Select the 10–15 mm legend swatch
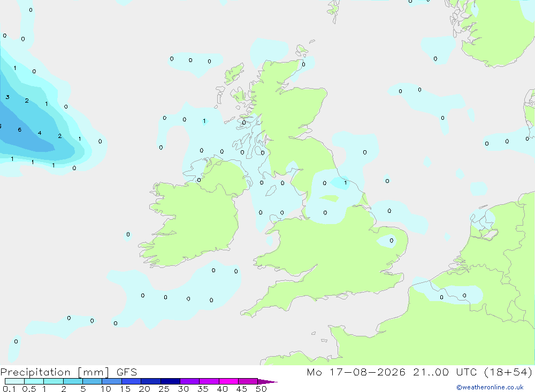 (x=112, y=381)
